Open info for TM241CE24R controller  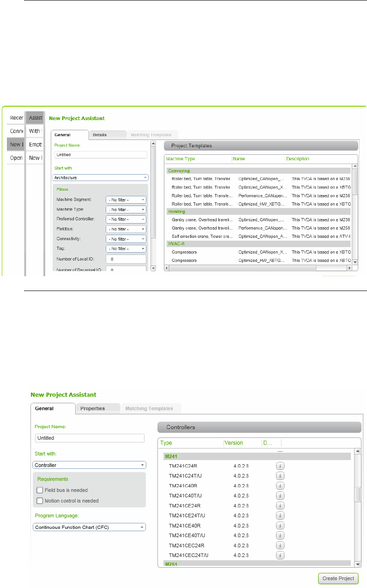(x=280, y=505)
